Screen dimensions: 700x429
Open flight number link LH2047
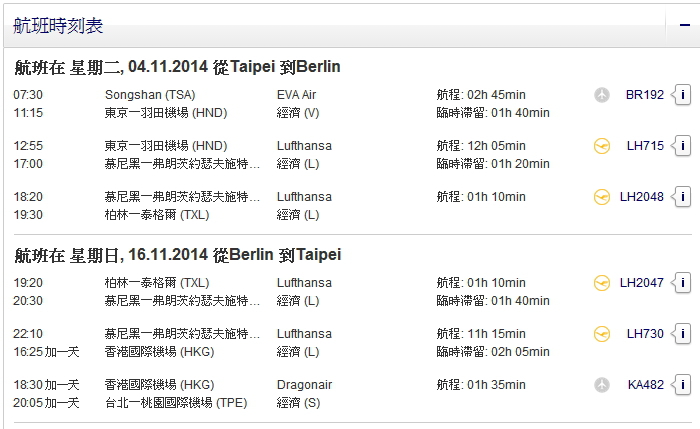[x=642, y=283]
